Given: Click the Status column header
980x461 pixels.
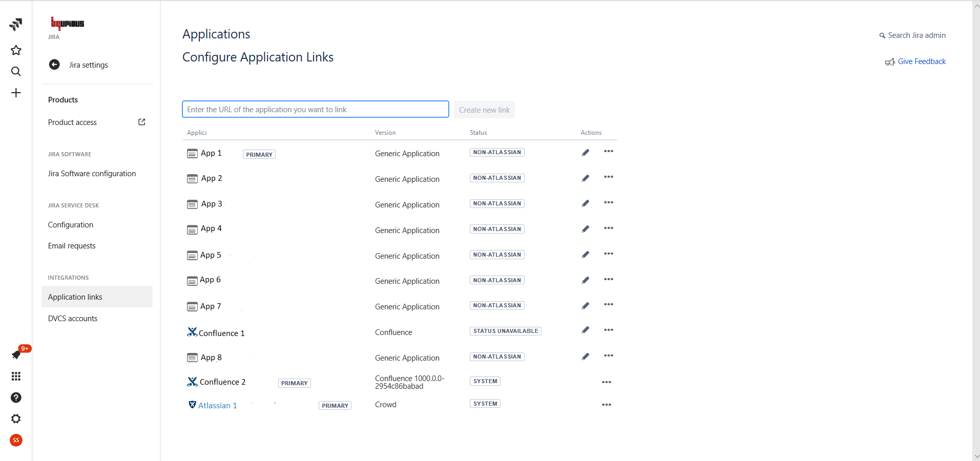Looking at the screenshot, I should (478, 133).
